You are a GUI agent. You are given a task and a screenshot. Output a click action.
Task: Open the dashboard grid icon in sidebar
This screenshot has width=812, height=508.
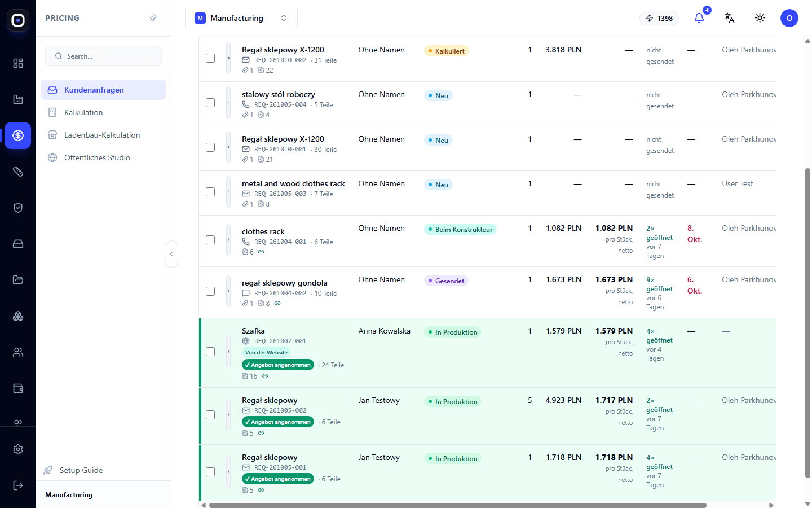pos(18,63)
